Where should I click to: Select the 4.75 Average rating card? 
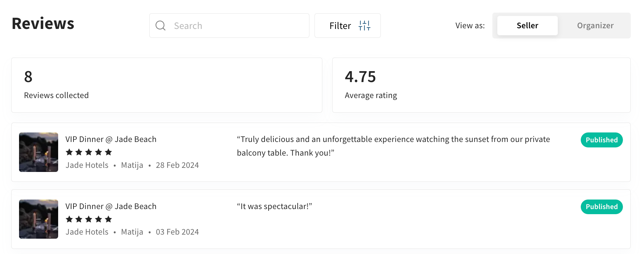[481, 85]
